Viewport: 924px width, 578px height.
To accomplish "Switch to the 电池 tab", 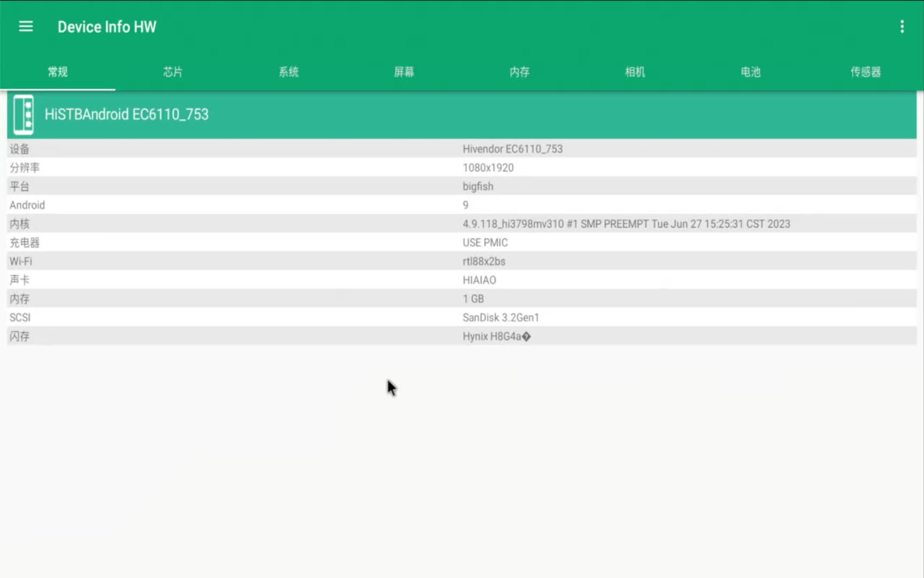I will [750, 72].
